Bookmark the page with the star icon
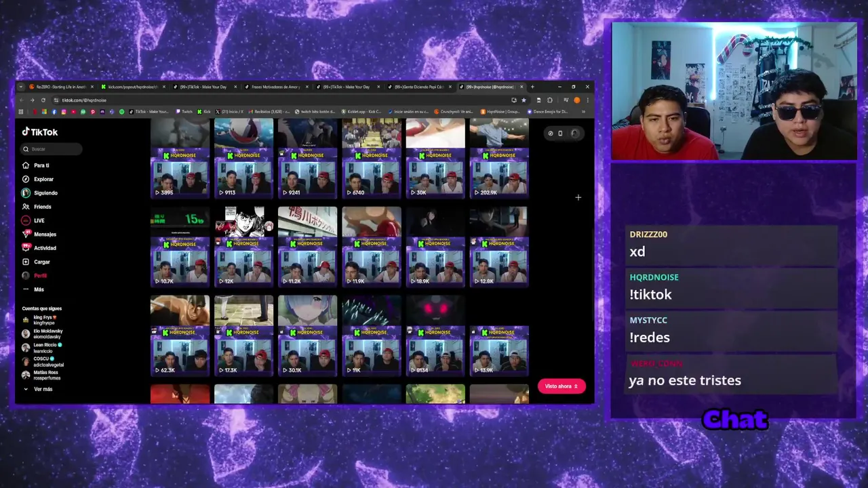 click(523, 100)
